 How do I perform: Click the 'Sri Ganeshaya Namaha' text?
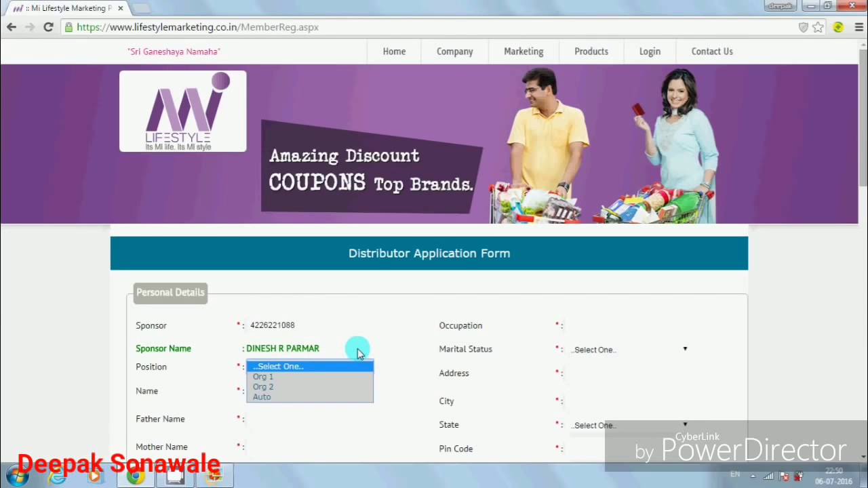174,52
